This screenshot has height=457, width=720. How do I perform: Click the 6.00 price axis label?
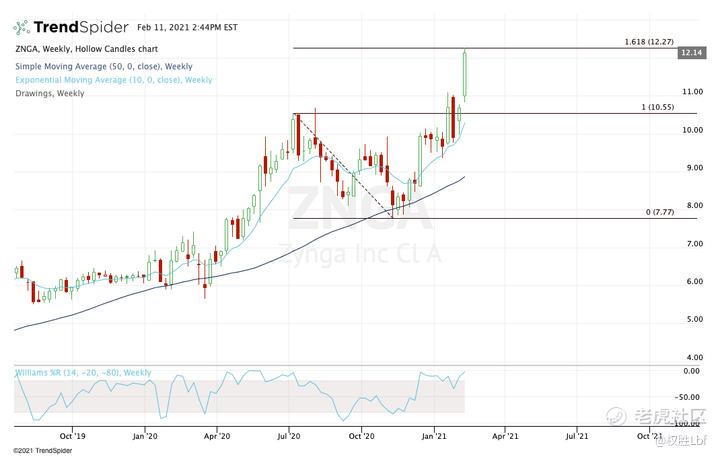pos(695,282)
